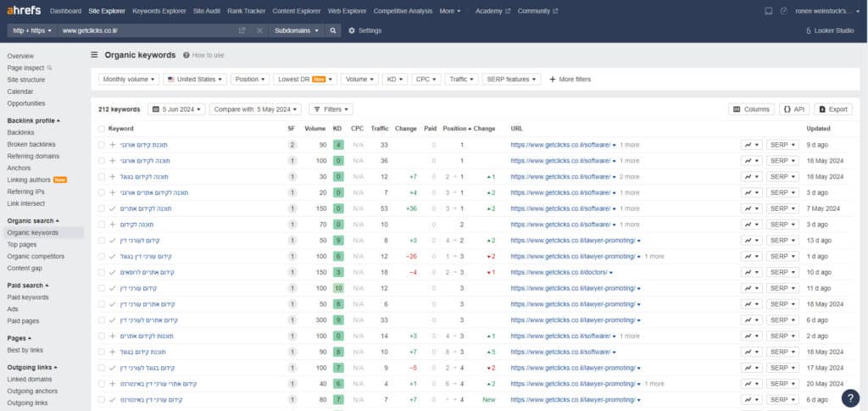Click the plus icon on the row updated 20 May 2024
The image size is (868, 411).
[x=113, y=384]
